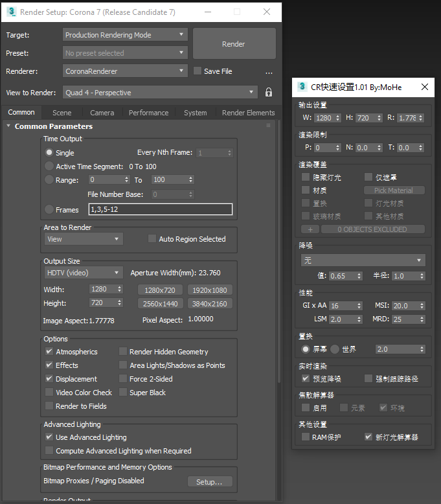Switch to the Performance tab
The image size is (441, 504).
[x=148, y=113]
